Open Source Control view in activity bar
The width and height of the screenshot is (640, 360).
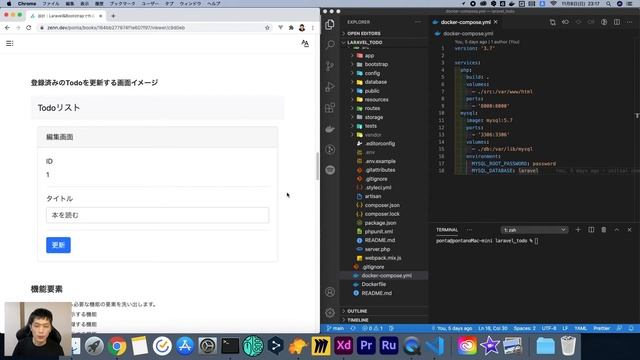[330, 66]
